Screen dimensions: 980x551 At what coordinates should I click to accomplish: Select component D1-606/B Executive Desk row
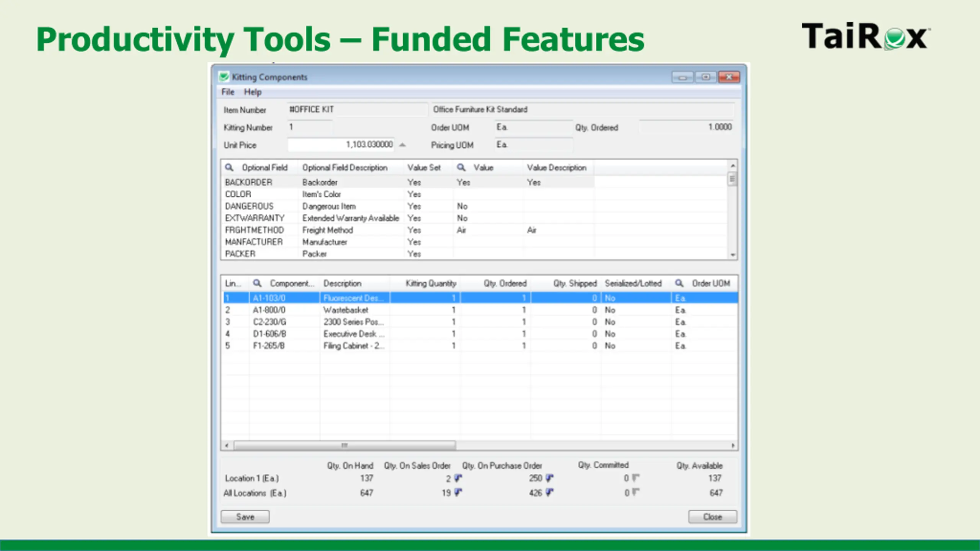pos(480,334)
